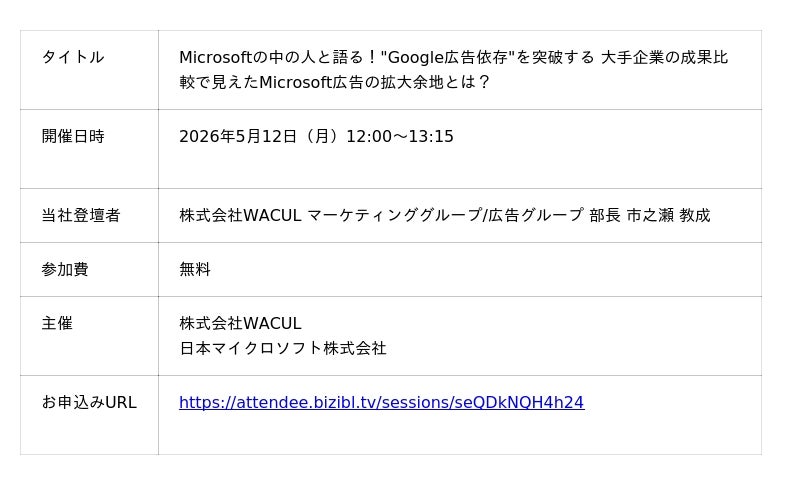The height and width of the screenshot is (485, 800).
Task: Select 日本マイクロソフト株式会社 organizer text
Action: coord(282,348)
